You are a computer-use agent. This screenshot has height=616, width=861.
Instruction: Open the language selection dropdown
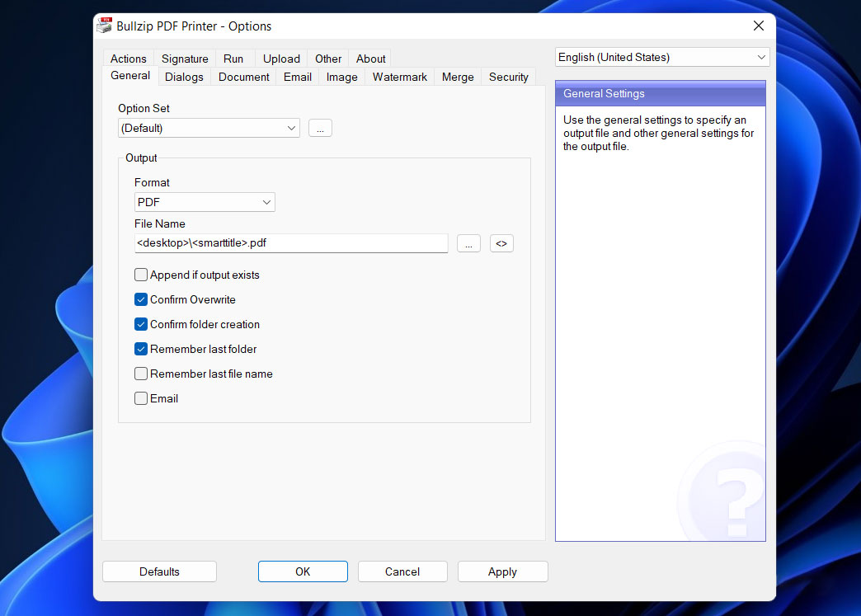tap(661, 57)
